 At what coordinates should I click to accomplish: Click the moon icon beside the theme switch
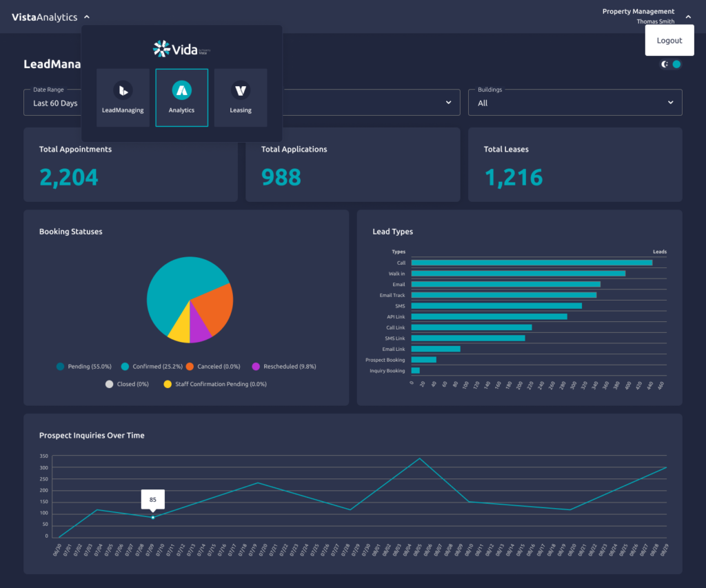[x=664, y=62]
